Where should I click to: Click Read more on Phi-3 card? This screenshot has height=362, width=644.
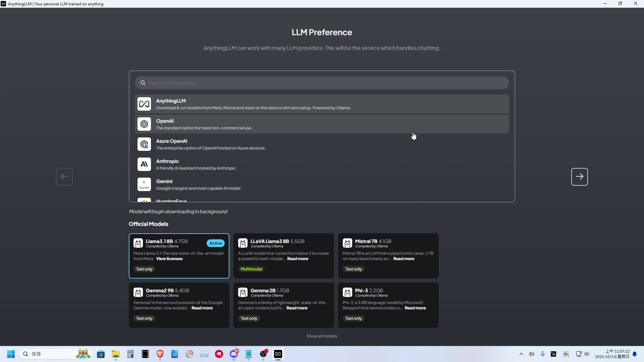click(x=415, y=308)
